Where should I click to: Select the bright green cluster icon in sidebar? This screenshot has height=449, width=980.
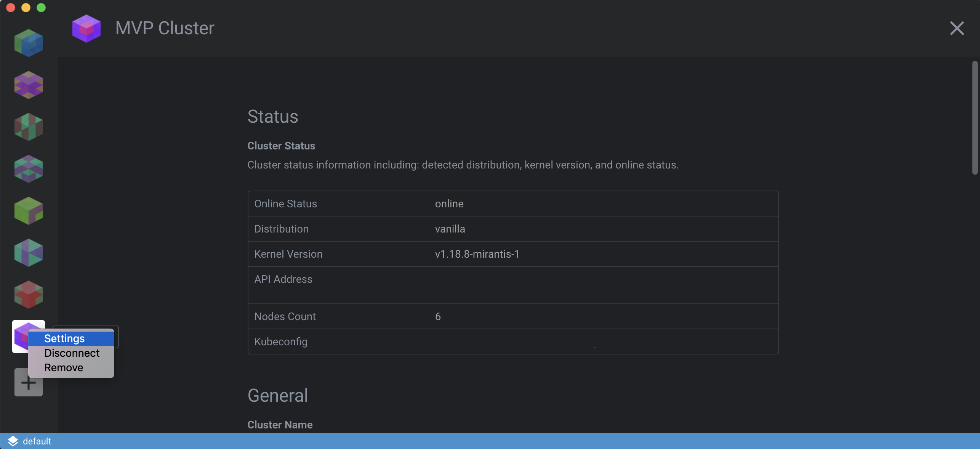click(x=28, y=210)
